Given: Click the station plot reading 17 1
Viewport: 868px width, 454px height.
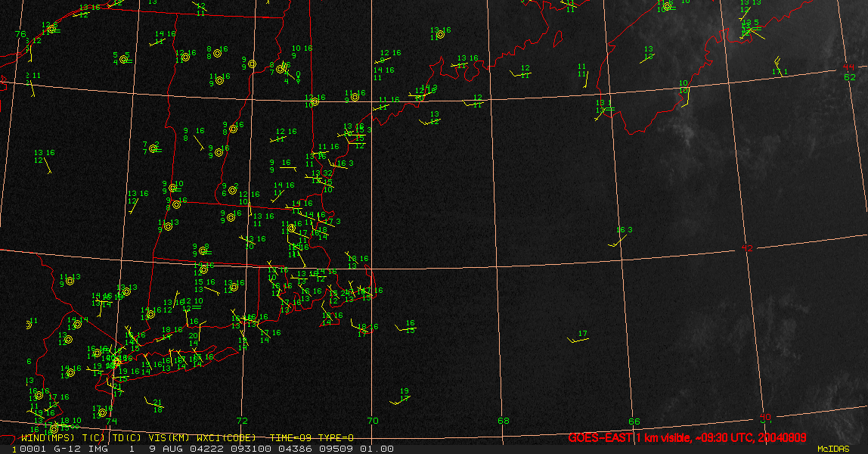Looking at the screenshot, I should tap(780, 67).
